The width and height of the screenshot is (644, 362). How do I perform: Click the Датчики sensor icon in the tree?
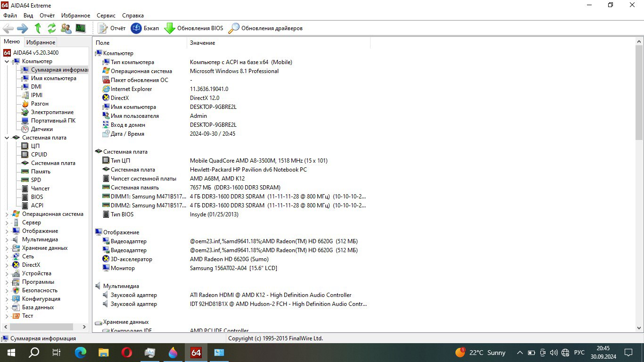25,129
